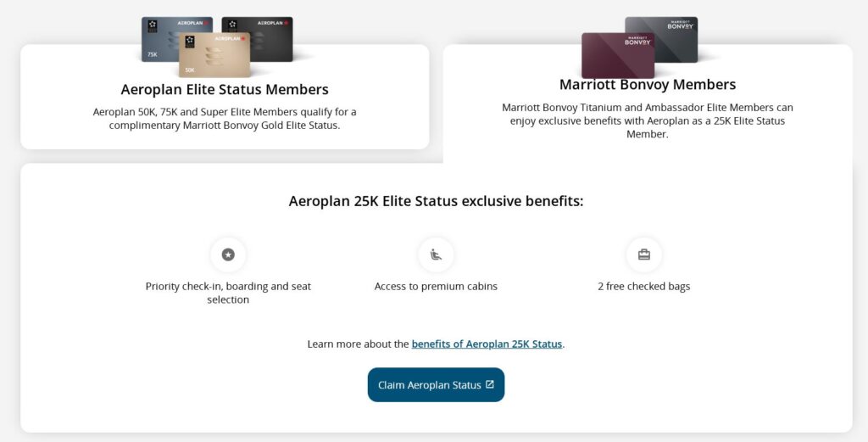This screenshot has width=868, height=442.
Task: Click the checked bags suitcase icon
Action: [x=643, y=254]
